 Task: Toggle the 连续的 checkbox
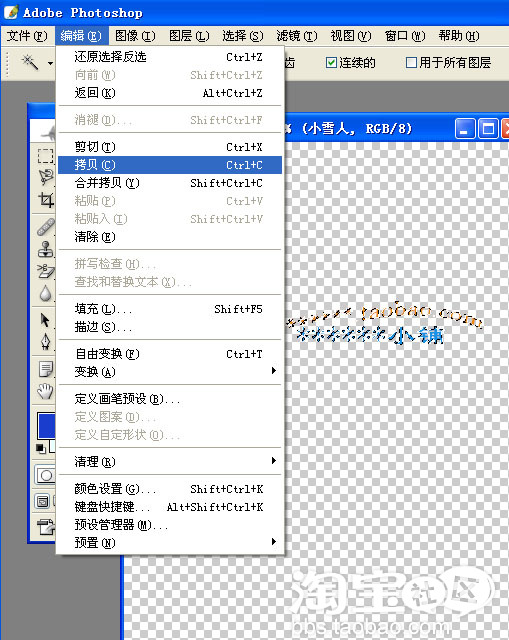[x=331, y=62]
